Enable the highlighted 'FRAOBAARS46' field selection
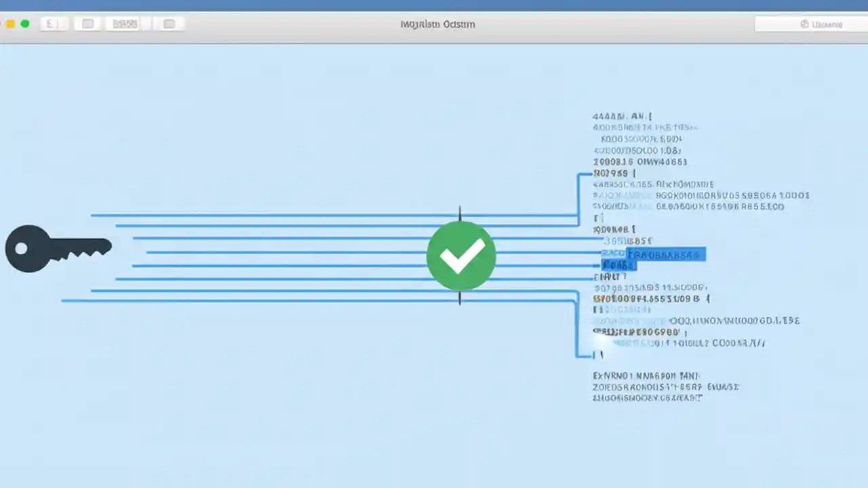Viewport: 868px width, 488px height. [x=665, y=254]
